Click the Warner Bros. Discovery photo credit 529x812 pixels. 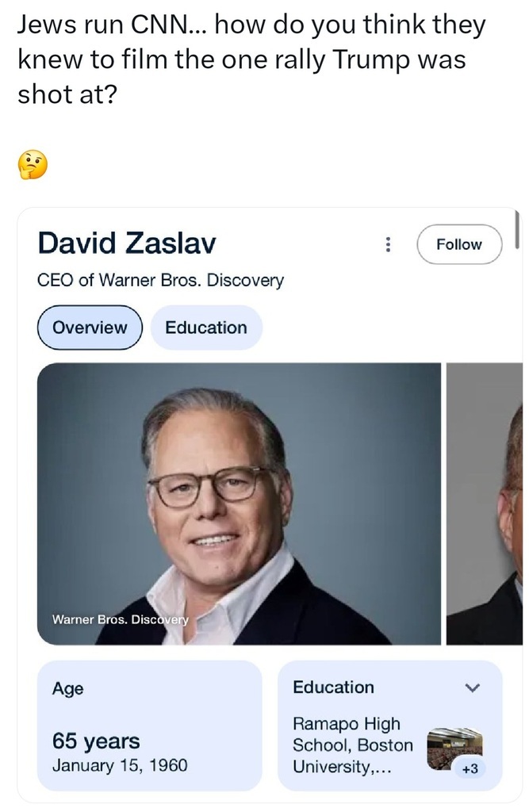(x=121, y=619)
